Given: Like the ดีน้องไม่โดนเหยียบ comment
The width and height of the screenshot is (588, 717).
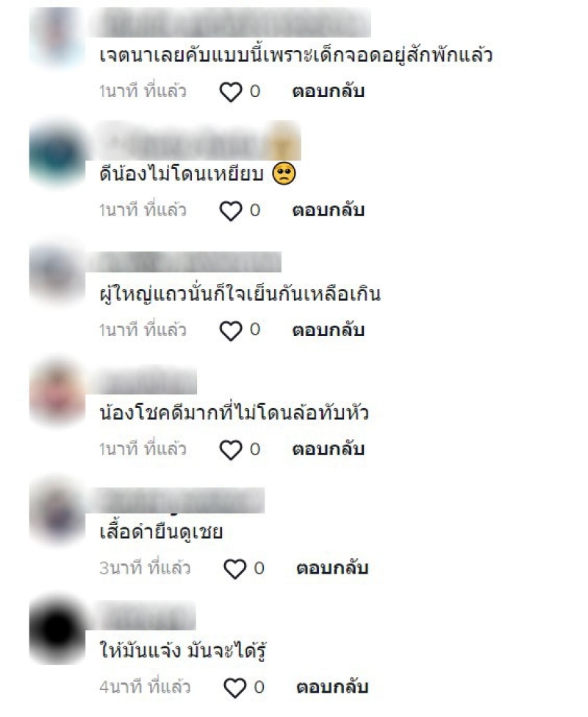Looking at the screenshot, I should tap(231, 211).
